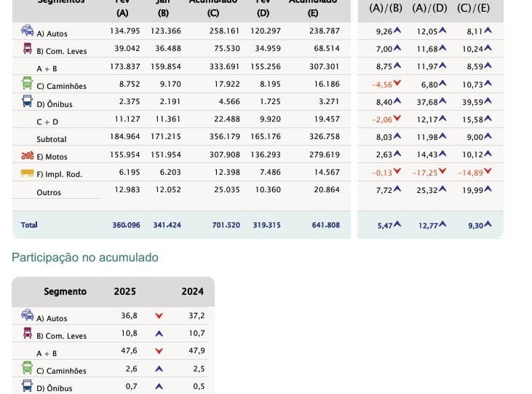Screen dimensions: 532x394
Task: Click the Com. Leves van icon in top table
Action: pyautogui.click(x=28, y=48)
